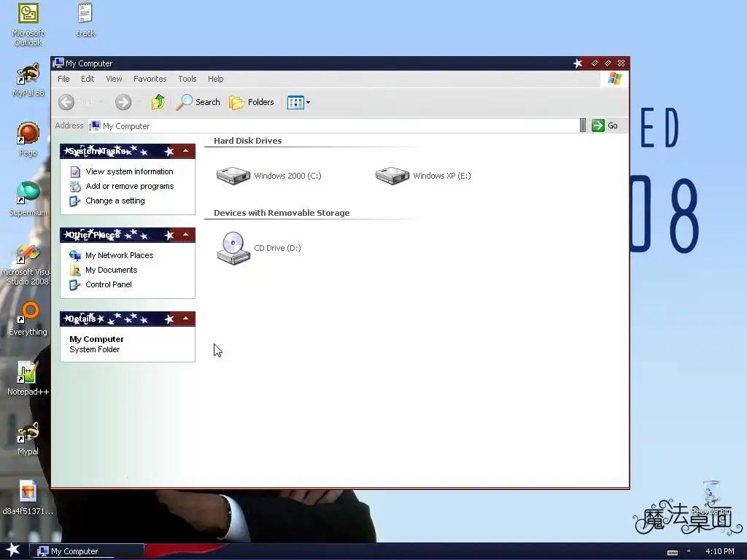This screenshot has height=560, width=747.
Task: Click the Hard Disk Drives heading
Action: [248, 141]
